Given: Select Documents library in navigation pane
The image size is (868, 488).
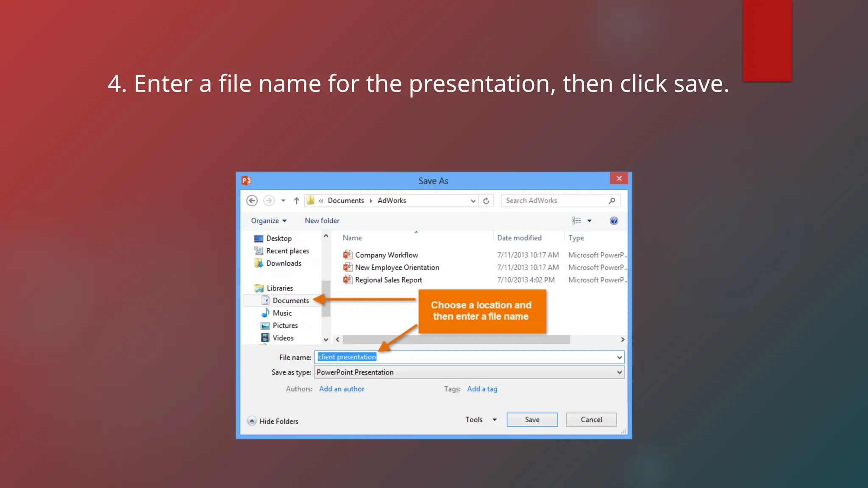Looking at the screenshot, I should click(x=291, y=300).
